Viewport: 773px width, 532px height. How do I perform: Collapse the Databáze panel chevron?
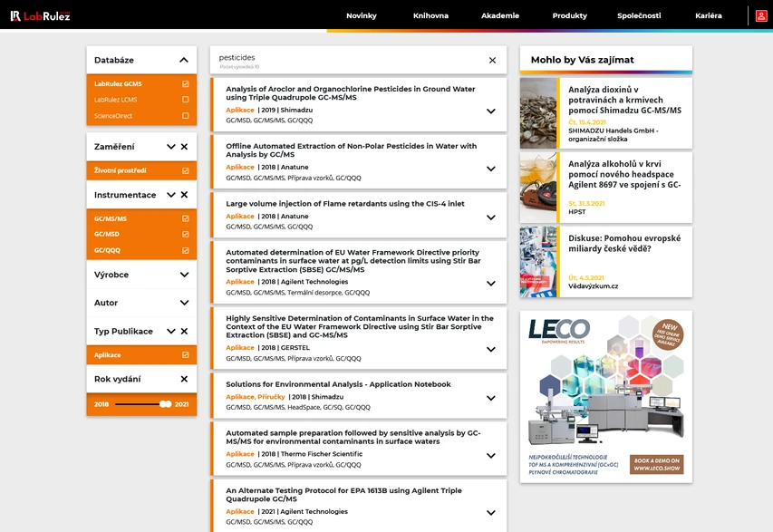(x=184, y=61)
